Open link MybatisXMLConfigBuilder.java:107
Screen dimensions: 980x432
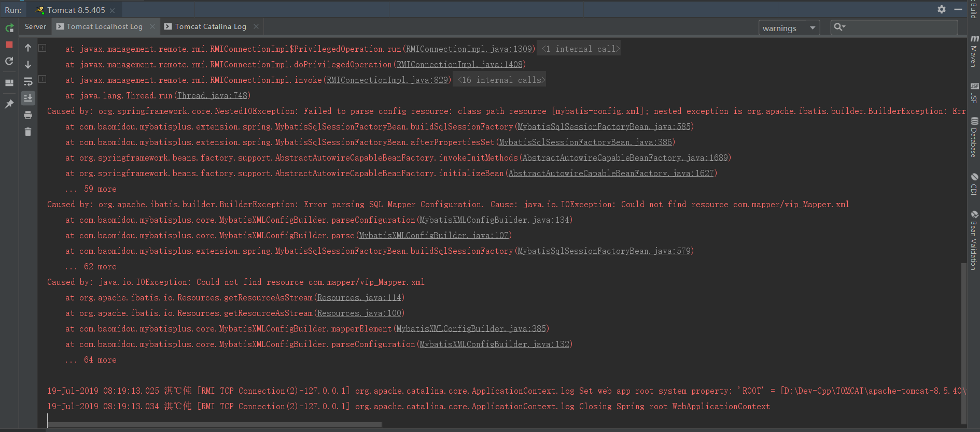[433, 235]
